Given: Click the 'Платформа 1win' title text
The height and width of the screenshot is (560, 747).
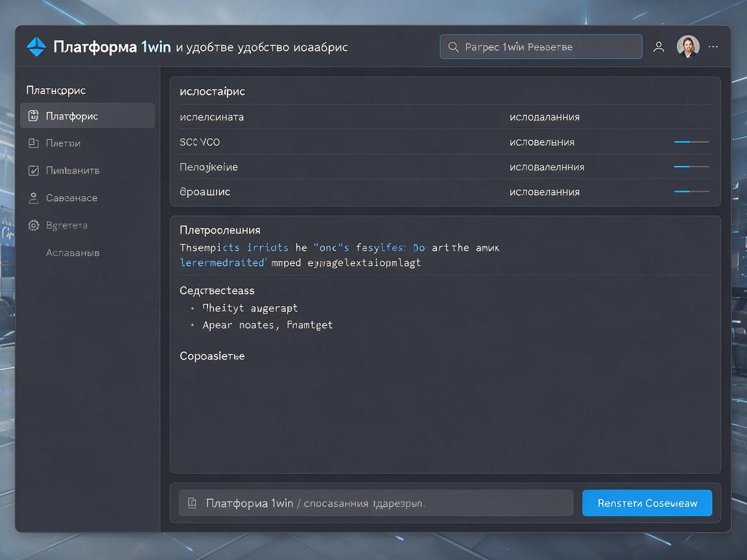Looking at the screenshot, I should pos(112,47).
